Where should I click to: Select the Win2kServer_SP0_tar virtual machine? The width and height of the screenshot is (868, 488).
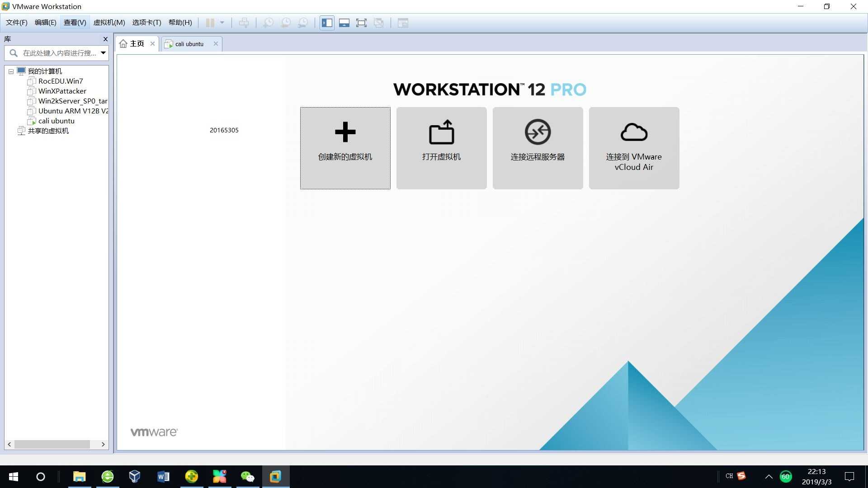coord(73,101)
